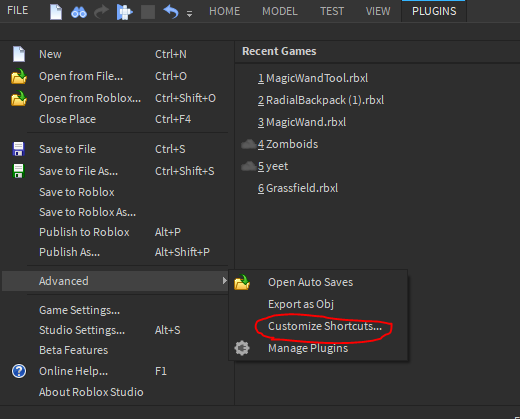Click the cloud icon beside Zomboids
The image size is (520, 419).
249,144
